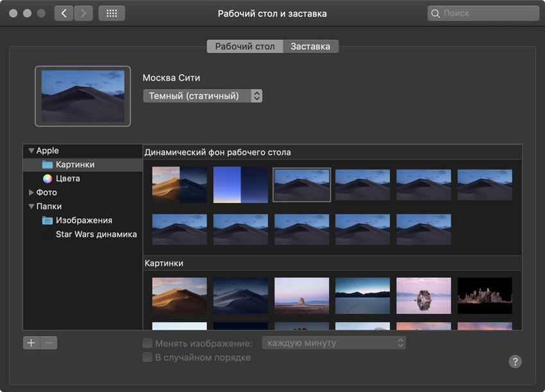
Task: Select the Картинки folder in sidebar
Action: (74, 165)
